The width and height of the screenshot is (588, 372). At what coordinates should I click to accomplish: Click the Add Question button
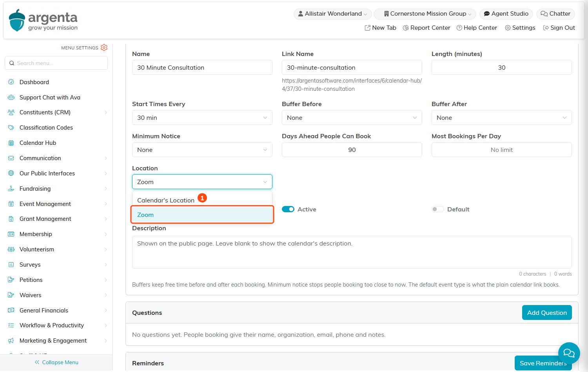547,312
